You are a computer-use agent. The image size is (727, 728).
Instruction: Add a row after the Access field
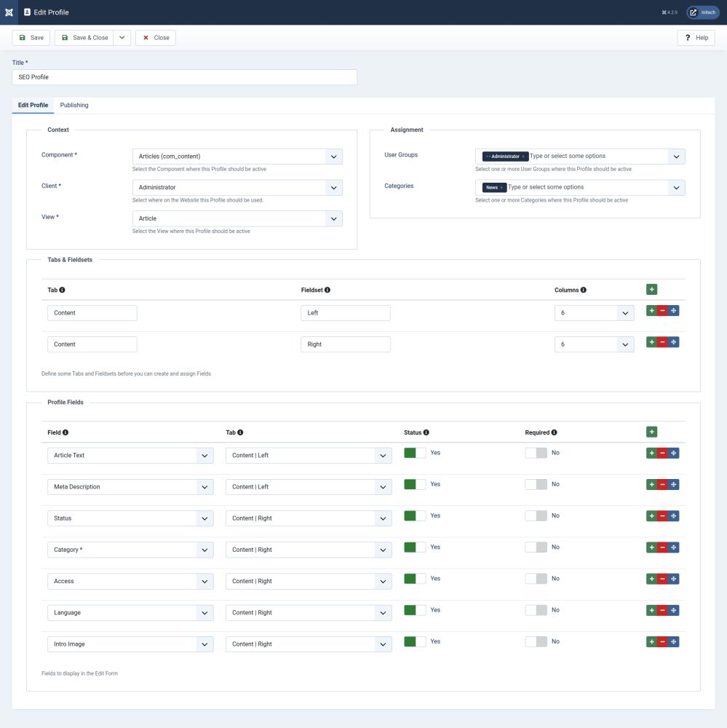pos(651,579)
